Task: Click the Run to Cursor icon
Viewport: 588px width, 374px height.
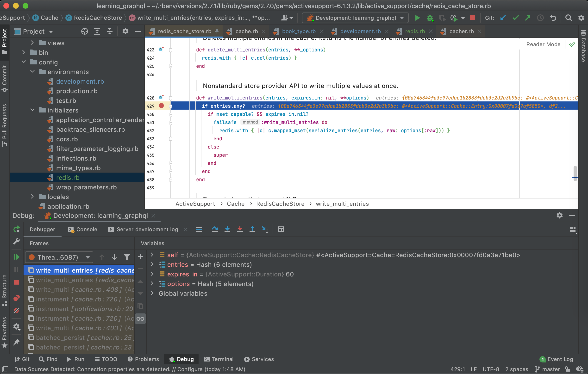Action: 265,229
